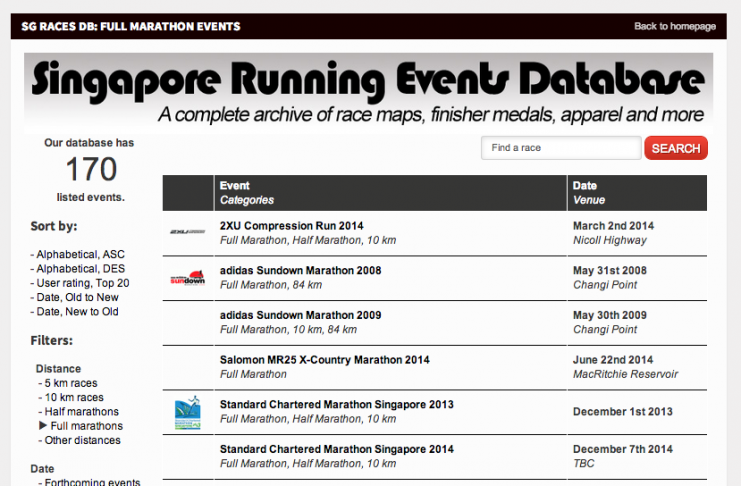Click the Event column header
The height and width of the screenshot is (486, 741).
coord(234,186)
